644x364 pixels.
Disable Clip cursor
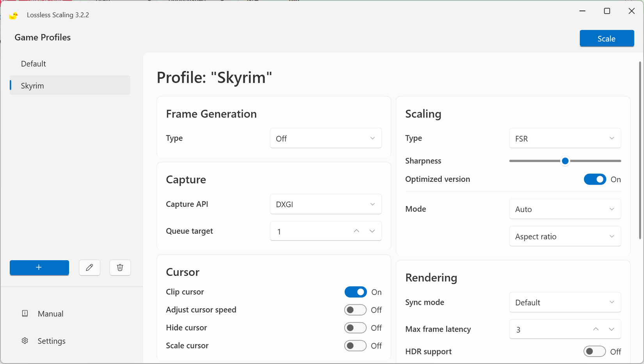tap(355, 292)
